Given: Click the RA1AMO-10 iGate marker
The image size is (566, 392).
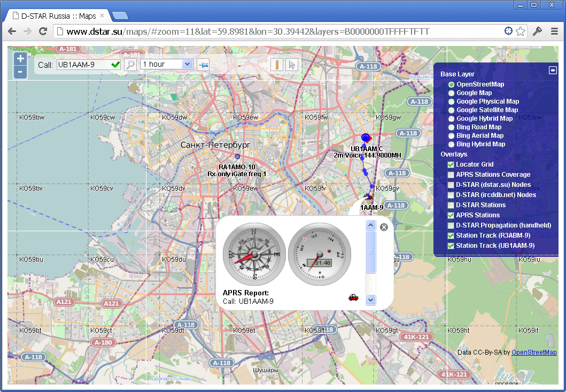Looking at the screenshot, I should (x=237, y=156).
